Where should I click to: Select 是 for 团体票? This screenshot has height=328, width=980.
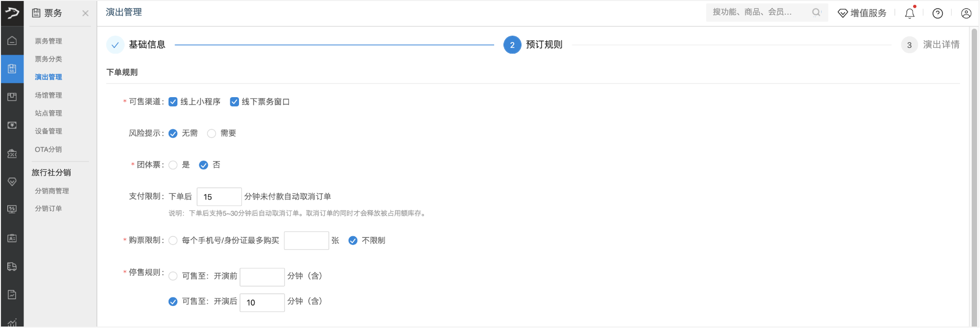[x=173, y=165]
